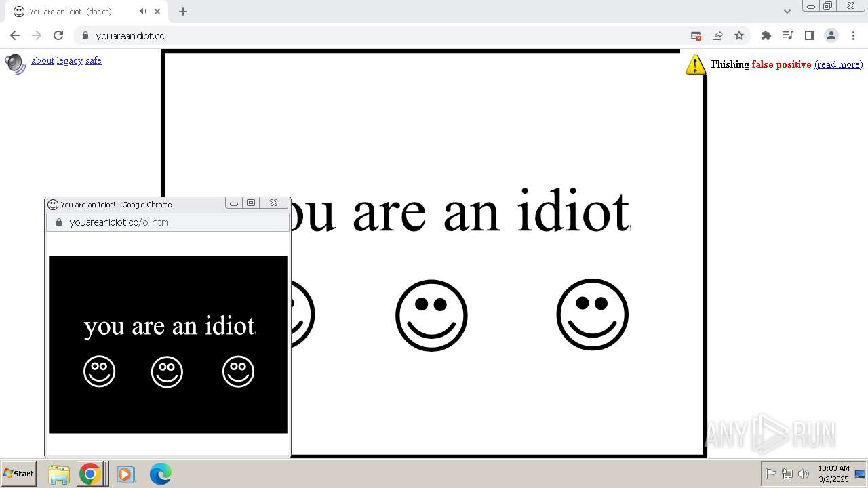The image size is (868, 488).
Task: Maximize the small popup Chrome window
Action: click(251, 203)
